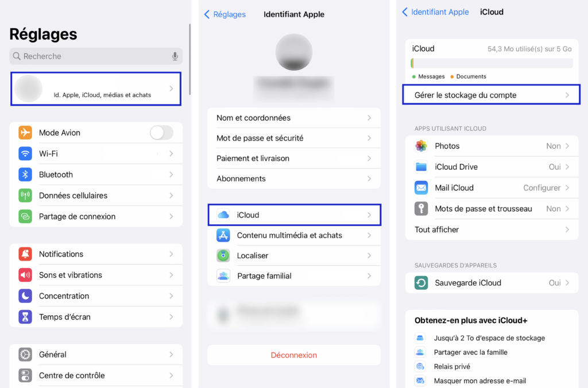Tap the red Notifications bell icon
The image size is (588, 388).
(25, 254)
